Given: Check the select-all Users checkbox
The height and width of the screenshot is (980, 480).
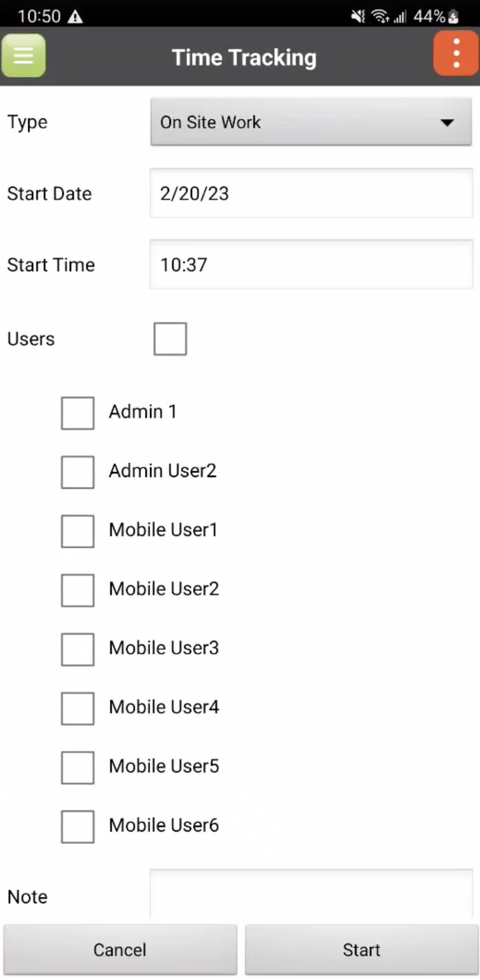Looking at the screenshot, I should pos(170,339).
